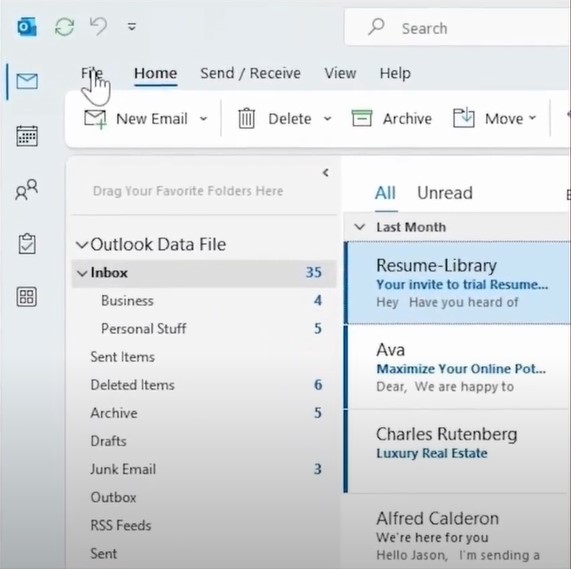
Task: Click the Archive button label in the ribbon
Action: 407,119
